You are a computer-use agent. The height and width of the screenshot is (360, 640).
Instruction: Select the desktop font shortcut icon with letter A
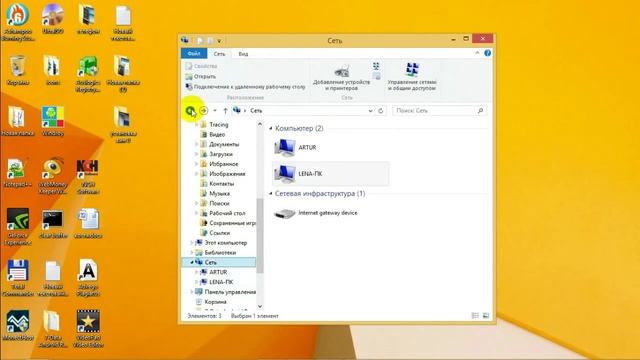(88, 278)
